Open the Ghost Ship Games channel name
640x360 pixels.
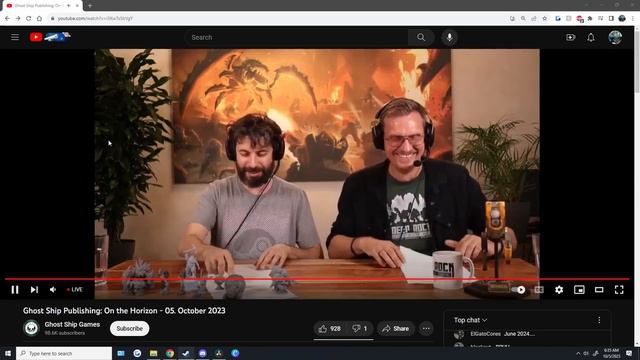72,324
